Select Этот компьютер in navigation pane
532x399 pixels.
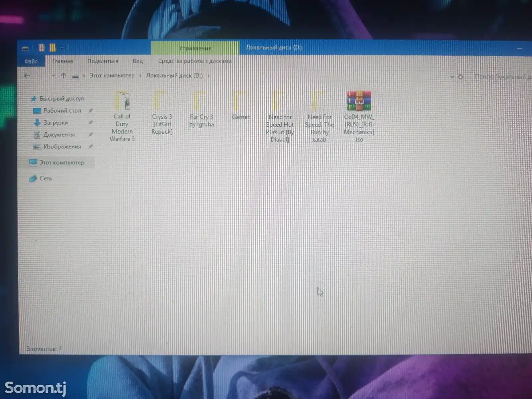62,163
